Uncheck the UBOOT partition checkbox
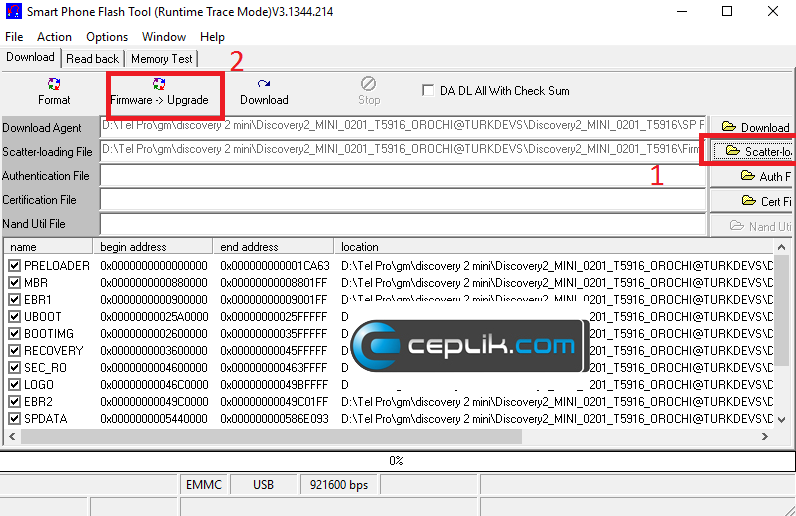 pos(14,316)
